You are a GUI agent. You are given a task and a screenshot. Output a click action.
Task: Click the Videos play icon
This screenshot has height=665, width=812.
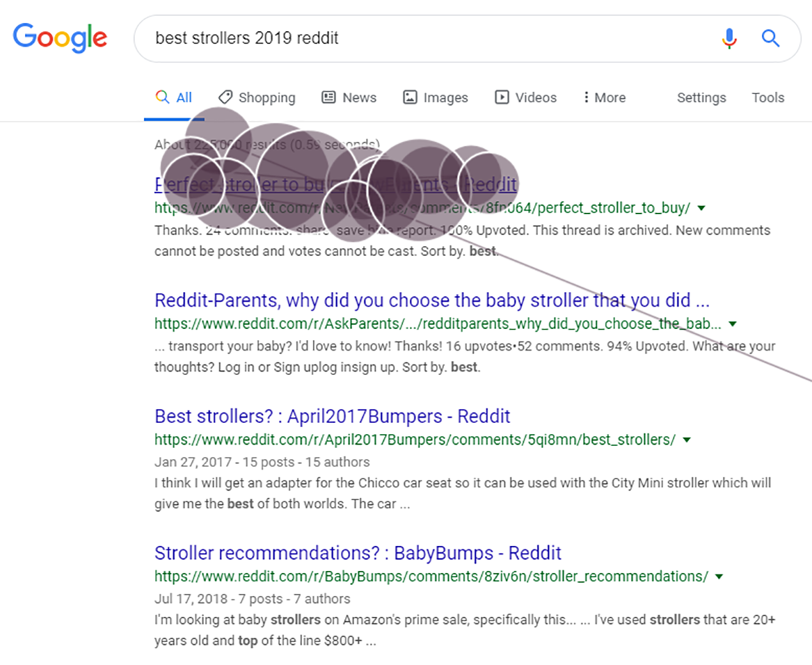[x=502, y=97]
